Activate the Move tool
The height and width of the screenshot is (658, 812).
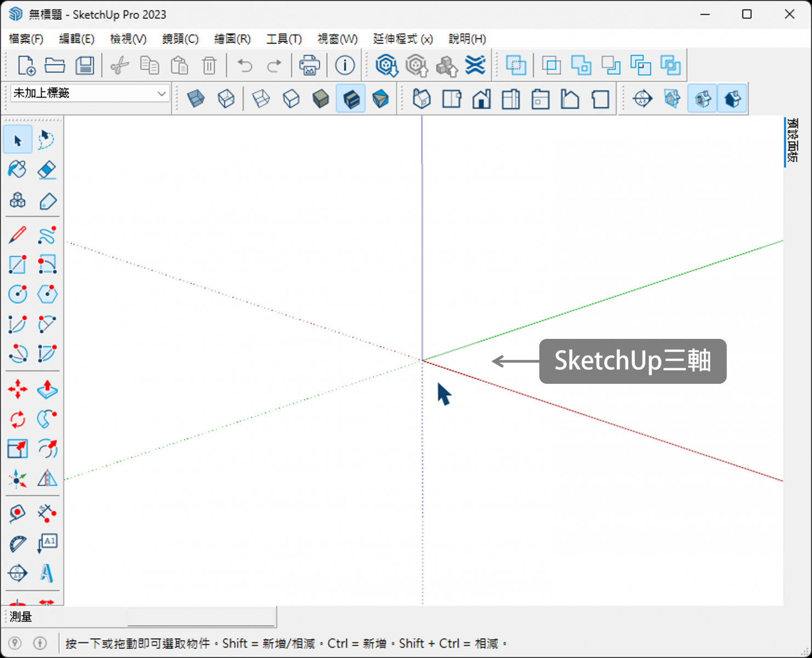point(18,389)
